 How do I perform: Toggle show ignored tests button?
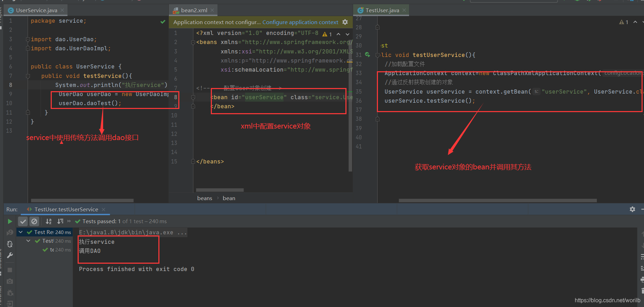click(x=34, y=221)
